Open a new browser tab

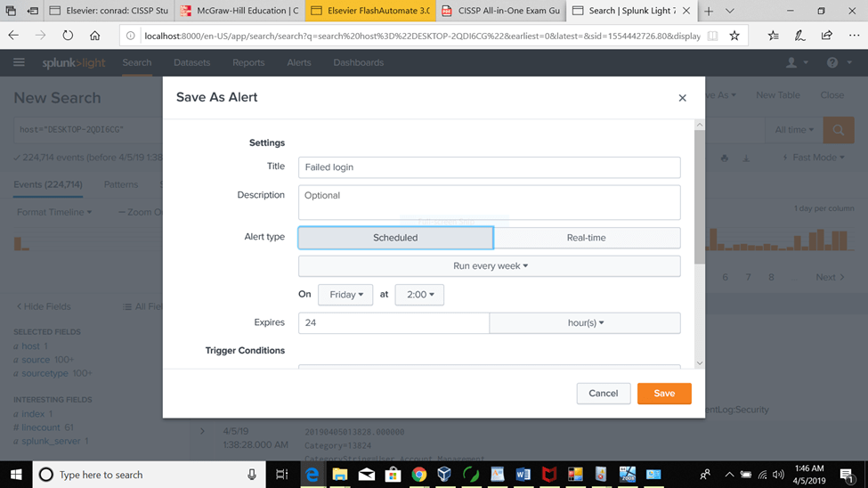(709, 11)
